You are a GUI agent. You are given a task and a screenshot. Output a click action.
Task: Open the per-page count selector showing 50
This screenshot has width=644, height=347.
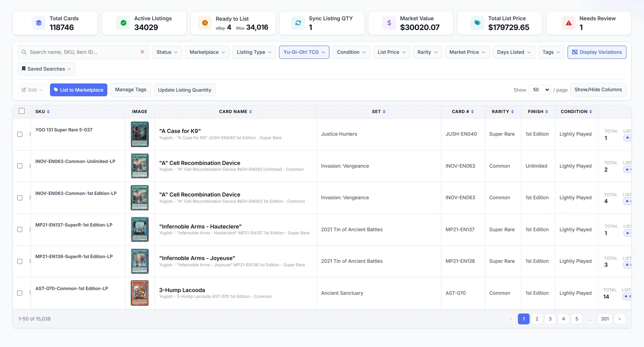point(540,90)
